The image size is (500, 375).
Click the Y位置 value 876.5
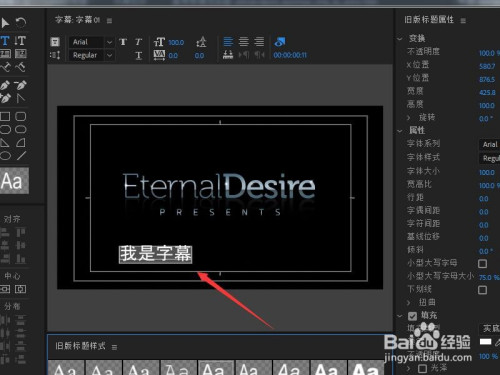pyautogui.click(x=487, y=80)
